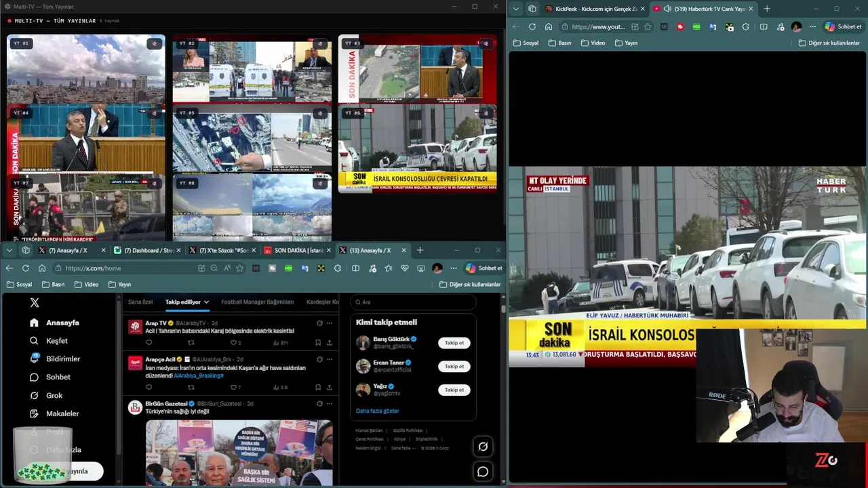Open Edge settings menu in YouTube browser

point(812,27)
